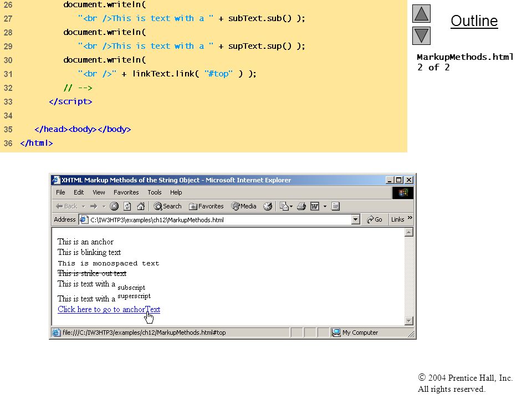
Task: Click the Edit with Word icon
Action: (x=315, y=206)
